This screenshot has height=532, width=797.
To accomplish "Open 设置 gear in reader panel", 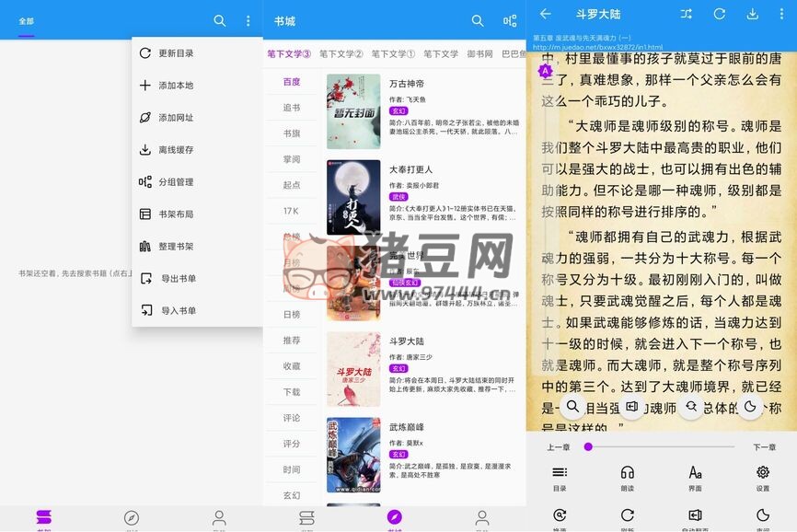I will click(763, 479).
